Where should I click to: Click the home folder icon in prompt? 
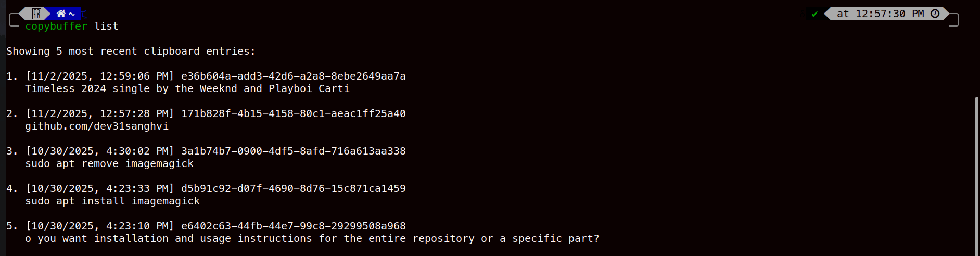pos(61,14)
